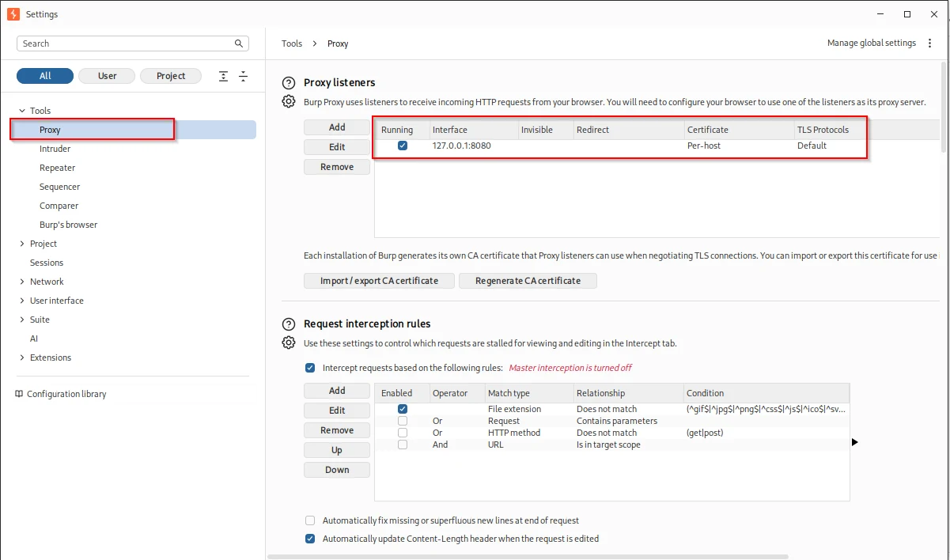The height and width of the screenshot is (560, 950).
Task: Expand the Project tree node
Action: (22, 244)
